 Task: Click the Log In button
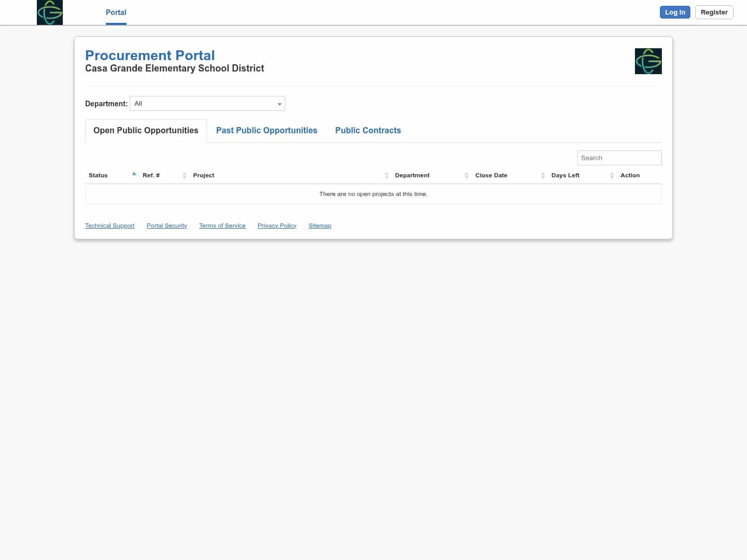[x=674, y=12]
